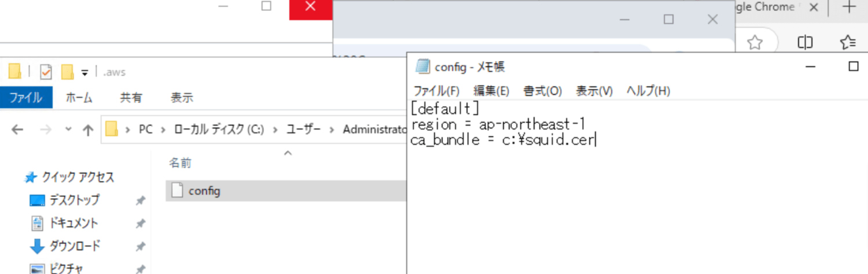Image resolution: width=868 pixels, height=274 pixels.
Task: Click ローカル ディスク (C:) breadcrumb
Action: 219,129
